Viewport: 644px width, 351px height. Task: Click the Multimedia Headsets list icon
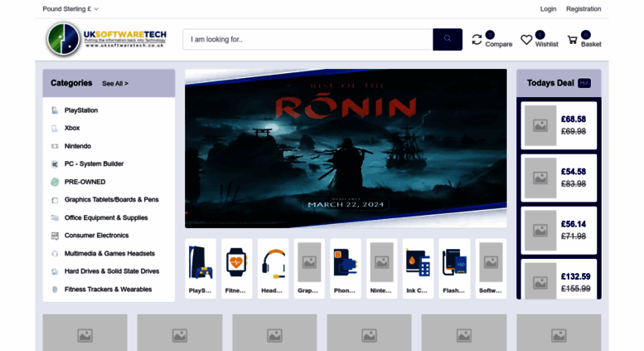[x=55, y=254]
